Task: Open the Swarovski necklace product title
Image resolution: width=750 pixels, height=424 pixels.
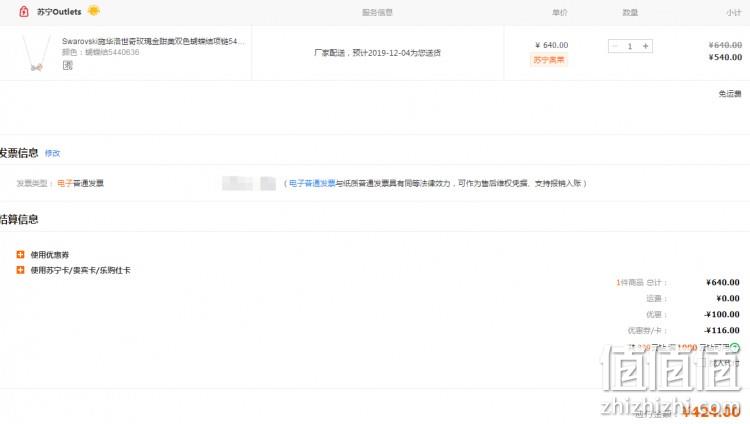Action: pyautogui.click(x=153, y=41)
